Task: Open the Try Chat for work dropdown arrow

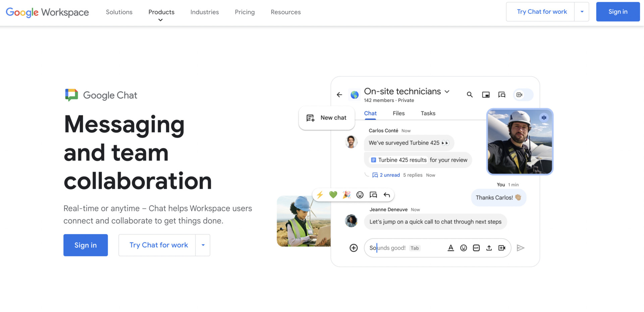Action: (582, 11)
